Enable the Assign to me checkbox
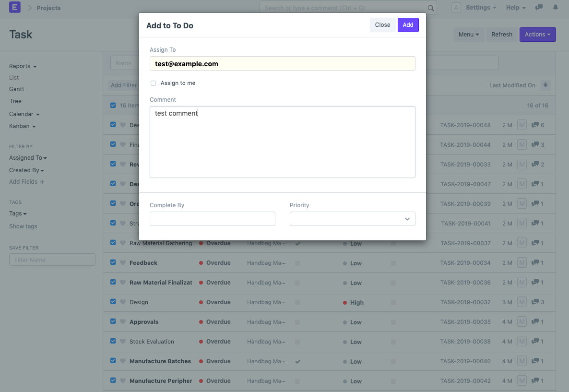 pos(154,83)
